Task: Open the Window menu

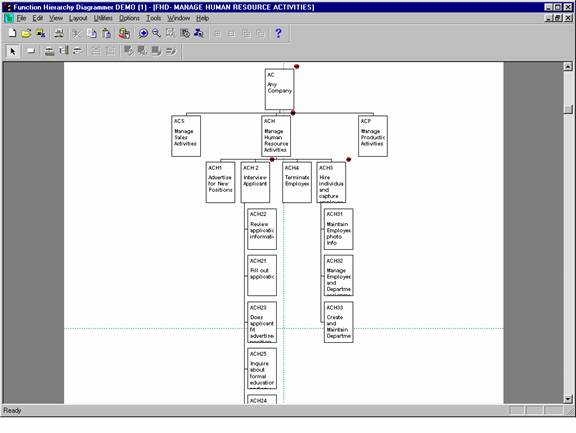Action: pyautogui.click(x=179, y=18)
